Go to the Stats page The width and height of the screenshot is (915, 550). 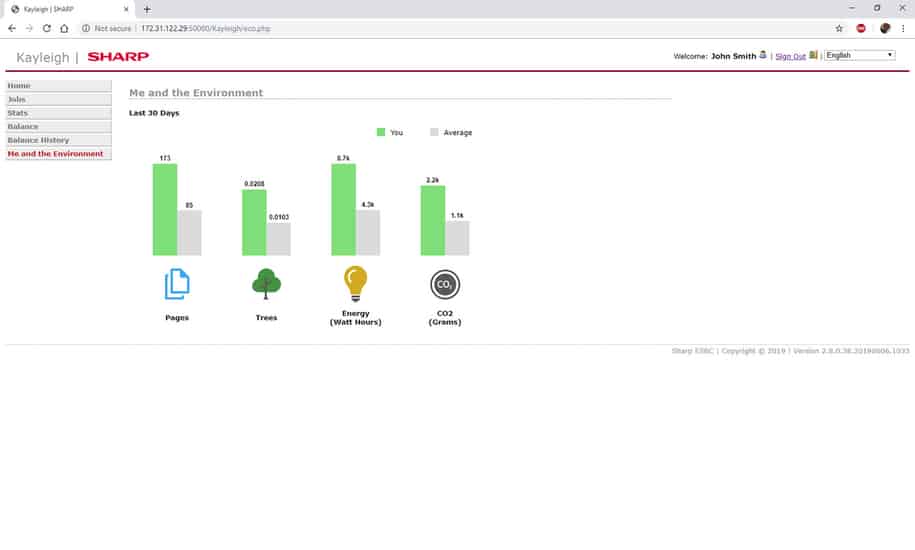pyautogui.click(x=58, y=113)
